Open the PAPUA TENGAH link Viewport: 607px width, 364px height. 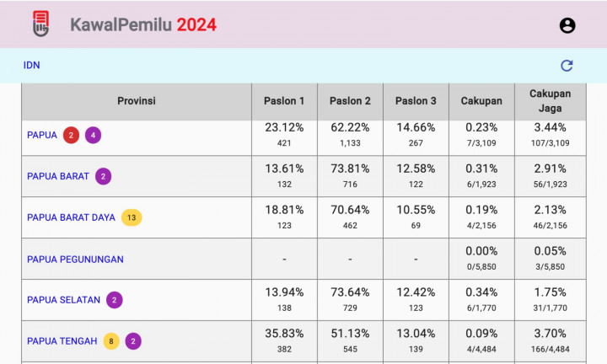tap(62, 341)
